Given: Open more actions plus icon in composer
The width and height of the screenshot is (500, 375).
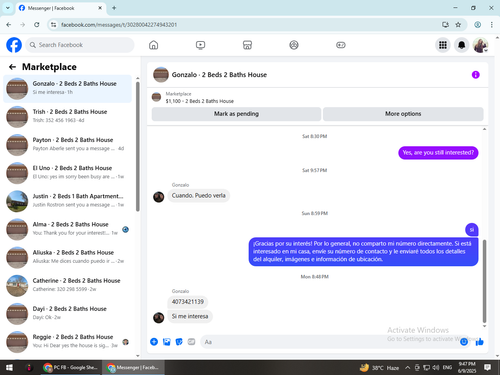Looking at the screenshot, I should coord(154,342).
